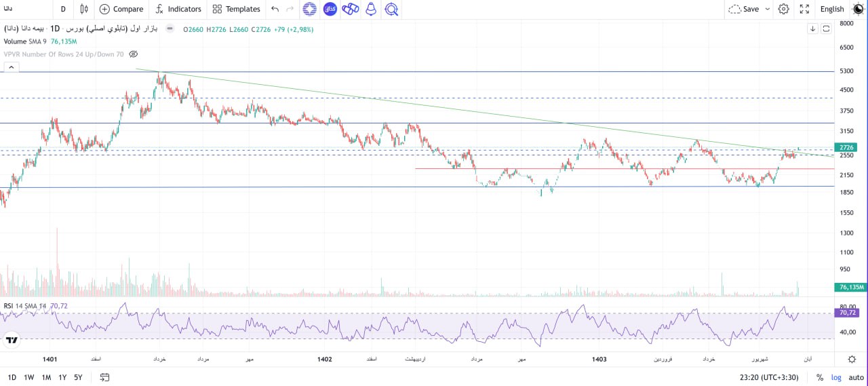The height and width of the screenshot is (386, 868).
Task: Open the D timeframe interval dropdown
Action: (63, 9)
